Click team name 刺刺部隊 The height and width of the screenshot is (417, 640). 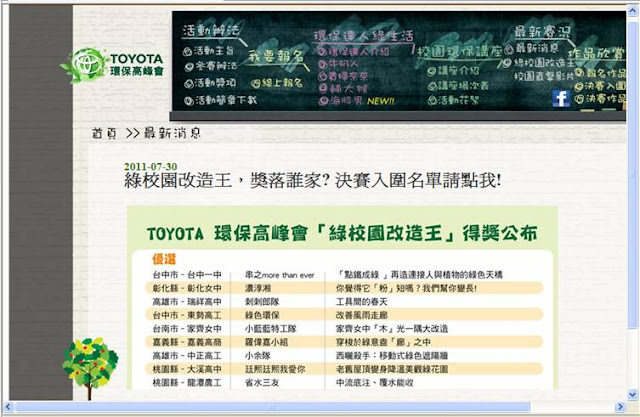click(x=262, y=302)
